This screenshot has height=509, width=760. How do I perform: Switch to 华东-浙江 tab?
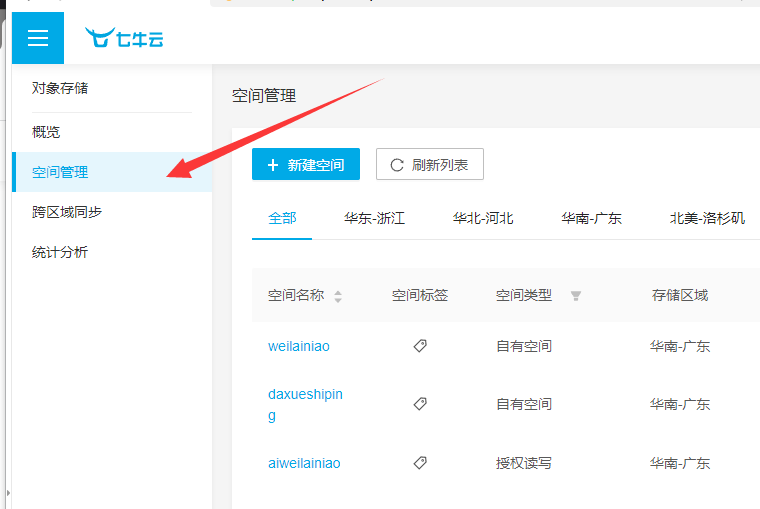click(375, 218)
